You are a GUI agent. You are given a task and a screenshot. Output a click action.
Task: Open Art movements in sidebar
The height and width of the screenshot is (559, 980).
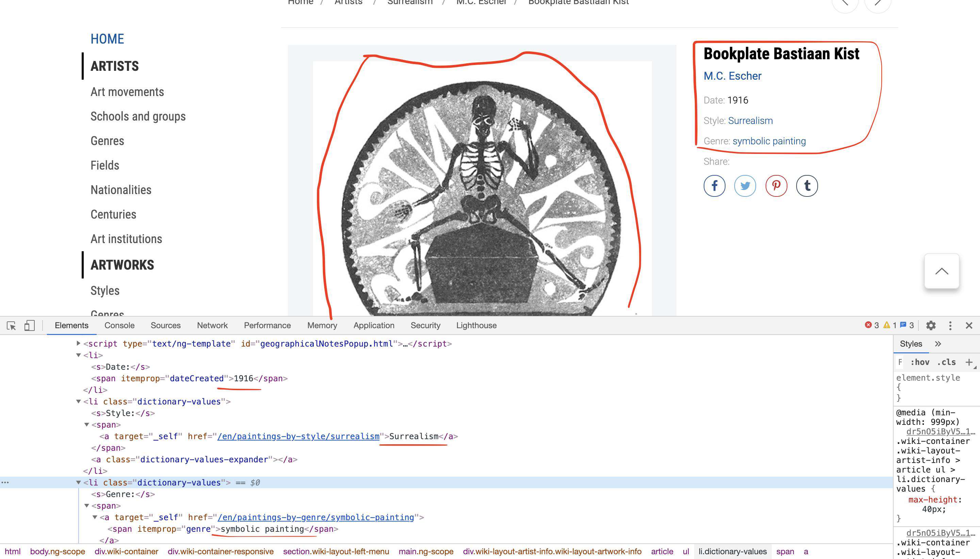127,92
